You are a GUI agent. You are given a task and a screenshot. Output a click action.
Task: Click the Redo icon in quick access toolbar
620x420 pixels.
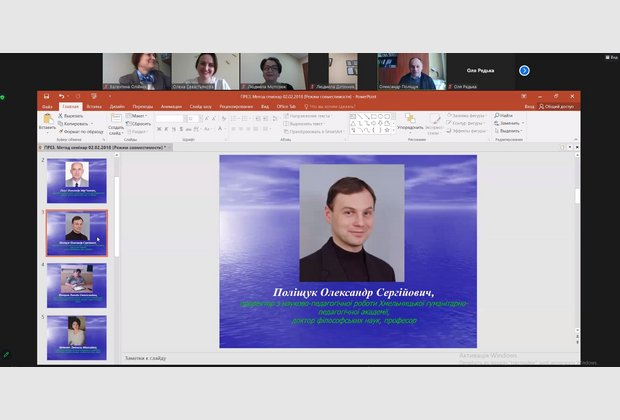point(78,96)
